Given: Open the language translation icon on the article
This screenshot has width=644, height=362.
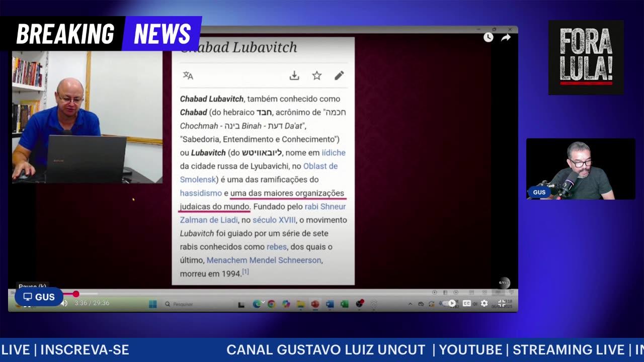Looking at the screenshot, I should pos(188,75).
